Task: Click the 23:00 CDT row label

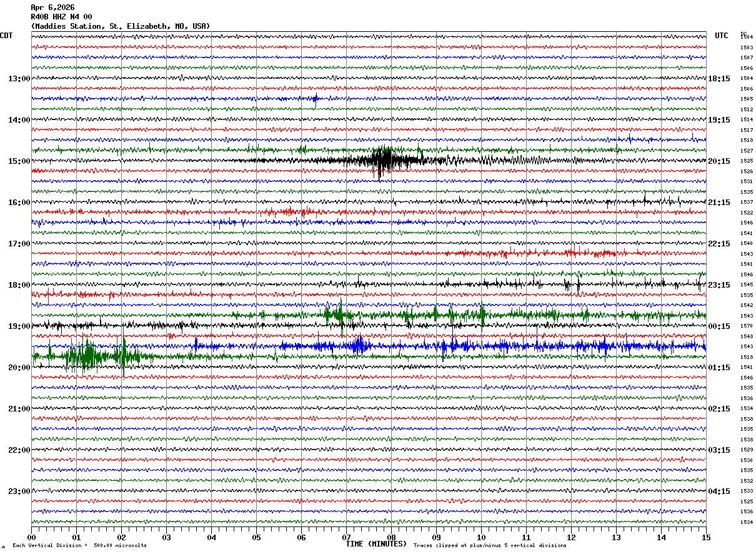Action: tap(19, 491)
